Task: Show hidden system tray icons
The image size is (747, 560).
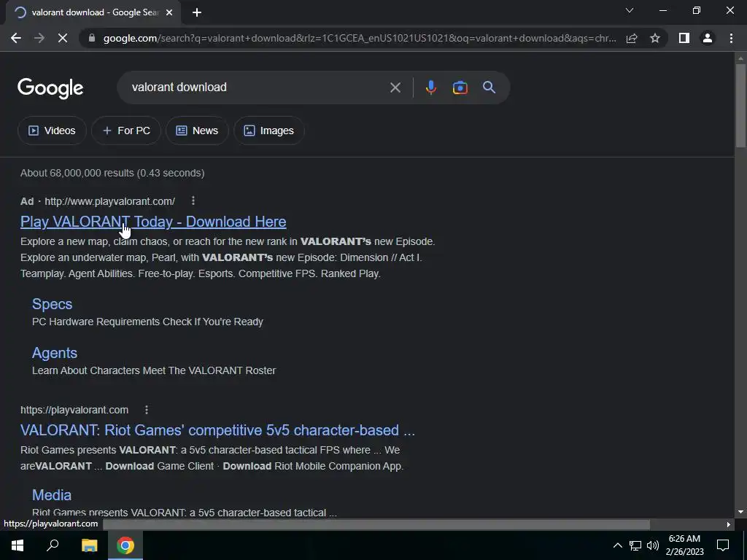Action: pos(617,545)
